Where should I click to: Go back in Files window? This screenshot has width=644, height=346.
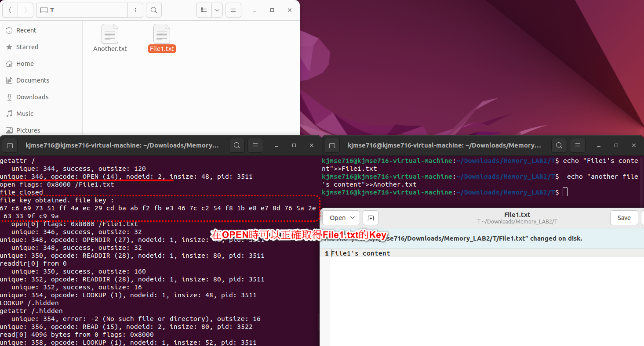(x=10, y=10)
